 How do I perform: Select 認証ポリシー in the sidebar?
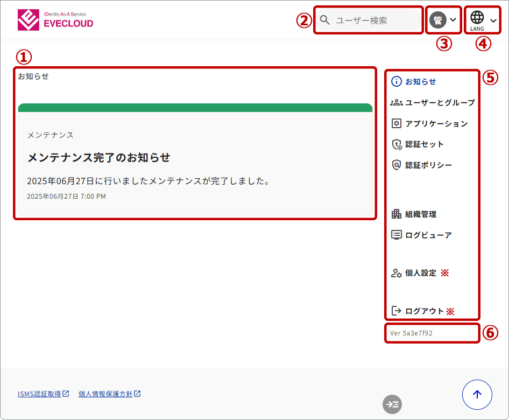pos(428,165)
